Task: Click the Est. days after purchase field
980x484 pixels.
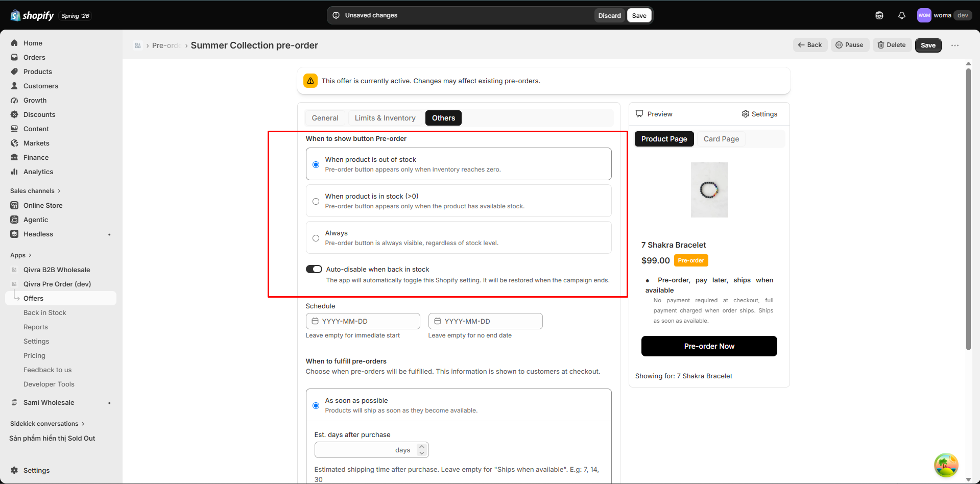Action: 372,450
